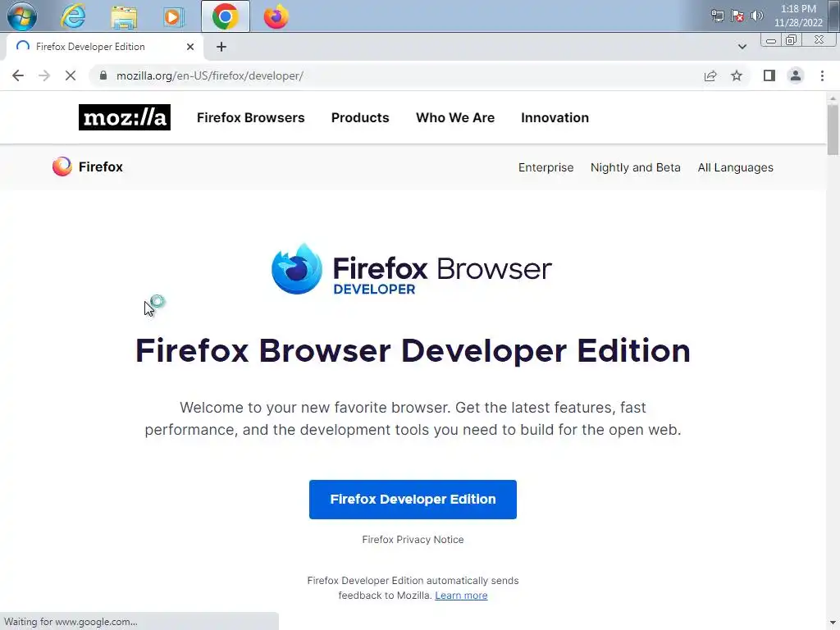
Task: Share this page icon in address bar
Action: pyautogui.click(x=710, y=75)
